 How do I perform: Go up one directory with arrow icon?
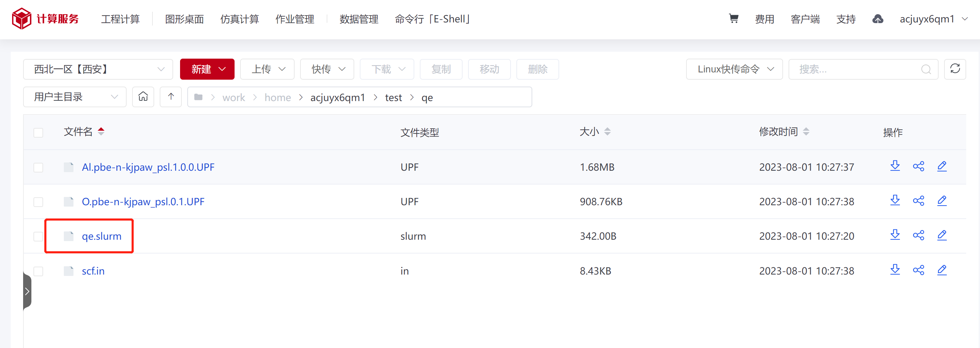point(171,97)
